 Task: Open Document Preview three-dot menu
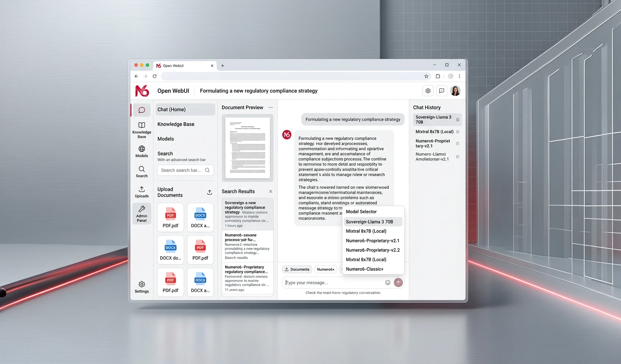point(270,107)
